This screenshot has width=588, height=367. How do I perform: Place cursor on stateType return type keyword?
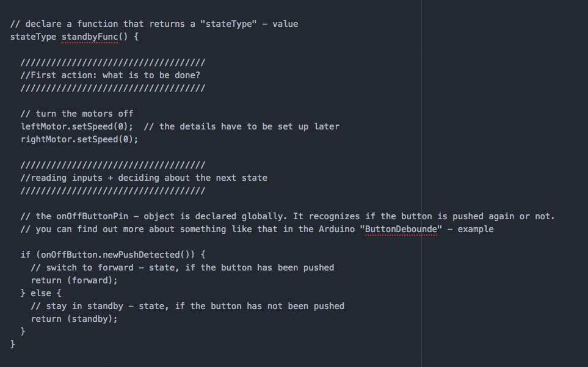point(33,37)
